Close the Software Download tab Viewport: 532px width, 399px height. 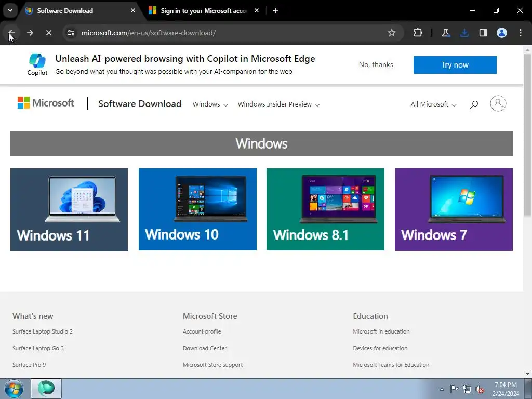[x=133, y=10]
